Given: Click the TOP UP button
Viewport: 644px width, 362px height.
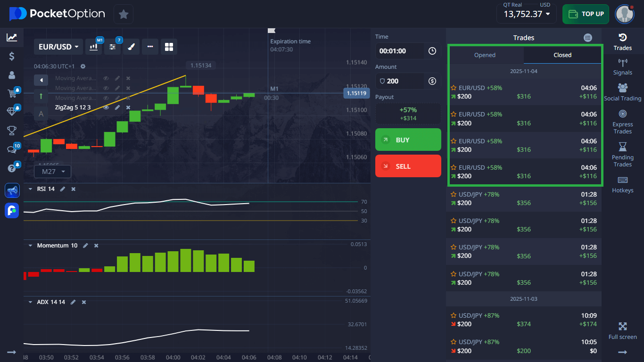Looking at the screenshot, I should click(x=586, y=14).
